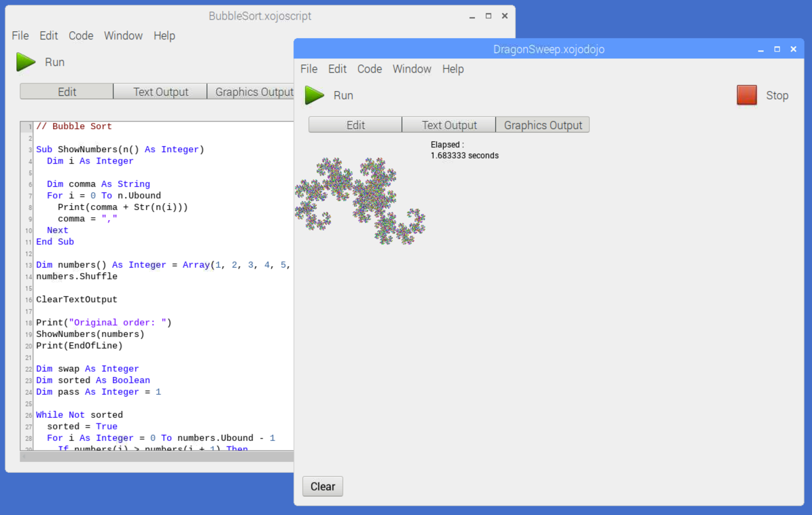Open the Edit menu in DragonSweep window

click(337, 69)
